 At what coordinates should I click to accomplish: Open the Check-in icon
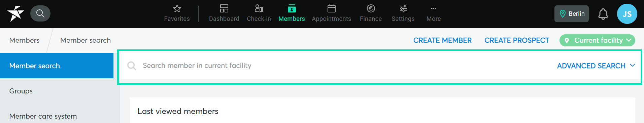(x=259, y=9)
